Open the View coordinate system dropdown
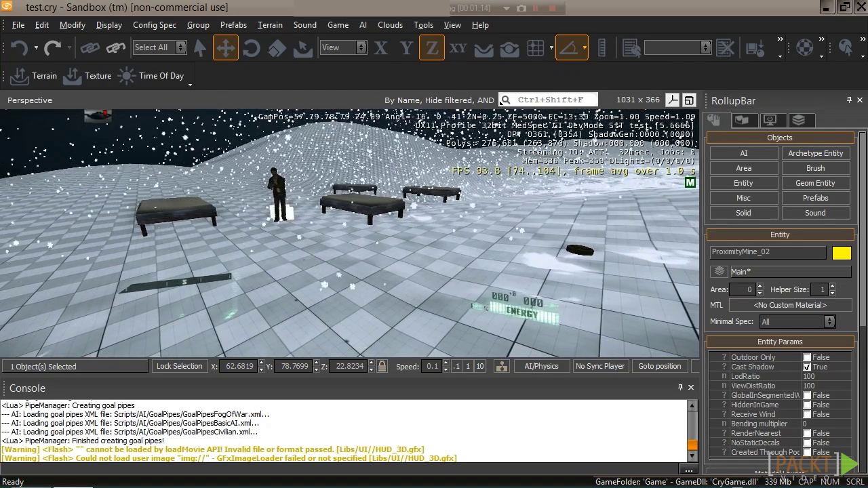 click(x=343, y=47)
